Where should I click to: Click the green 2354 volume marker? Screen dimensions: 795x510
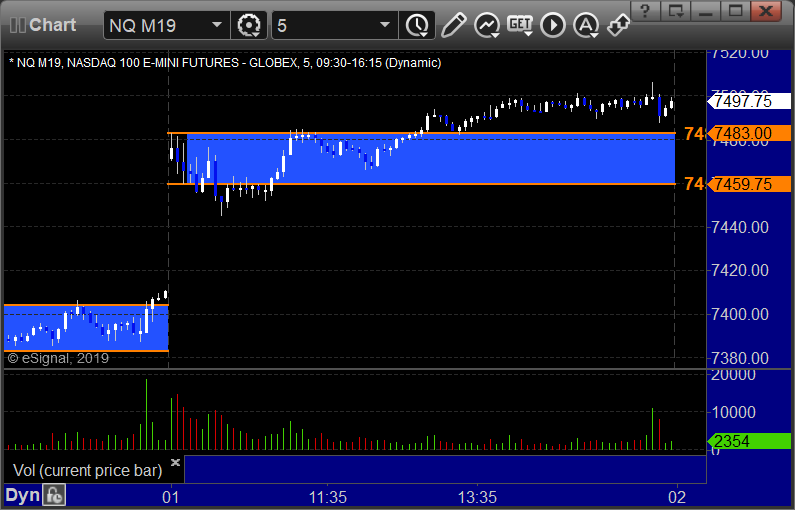click(x=749, y=441)
